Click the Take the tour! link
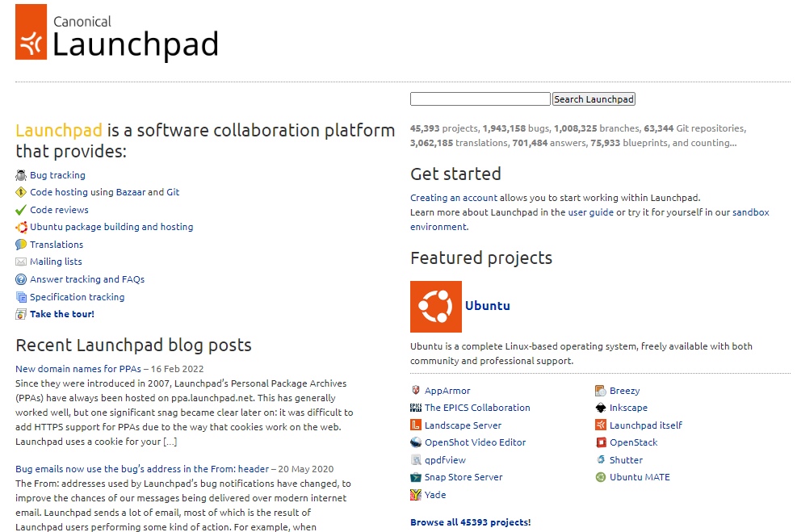Viewport: 797px width, 532px height. pyautogui.click(x=62, y=314)
